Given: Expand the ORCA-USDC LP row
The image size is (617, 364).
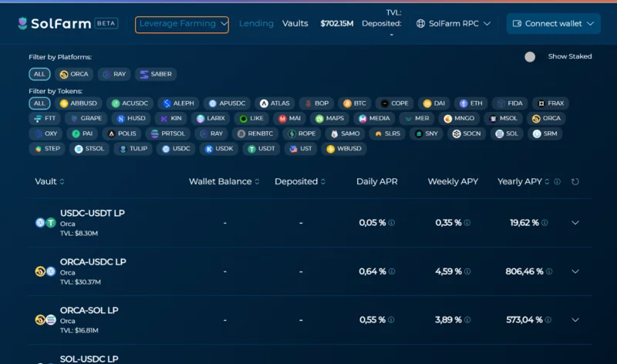Looking at the screenshot, I should [575, 271].
